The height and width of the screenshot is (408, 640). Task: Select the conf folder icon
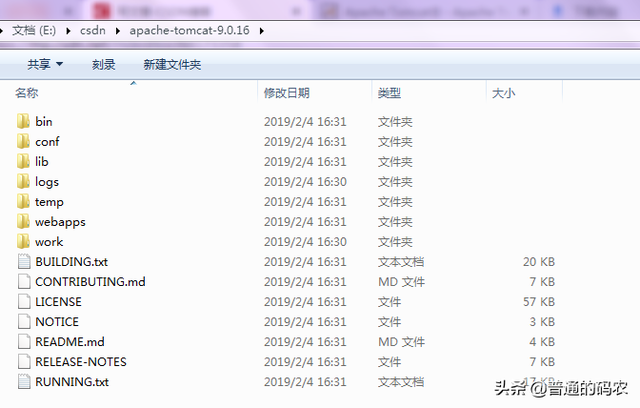click(x=23, y=141)
